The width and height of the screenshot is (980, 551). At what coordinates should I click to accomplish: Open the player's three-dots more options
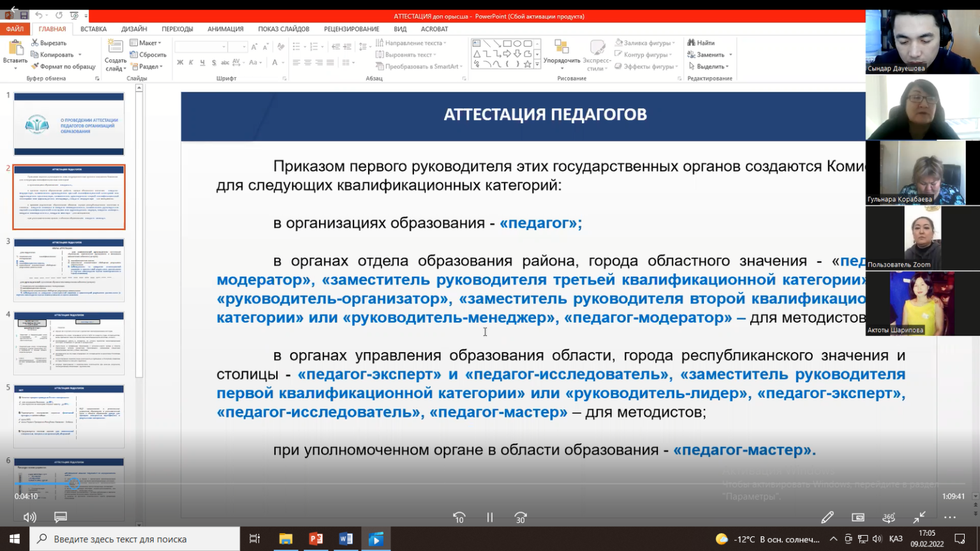(x=949, y=517)
